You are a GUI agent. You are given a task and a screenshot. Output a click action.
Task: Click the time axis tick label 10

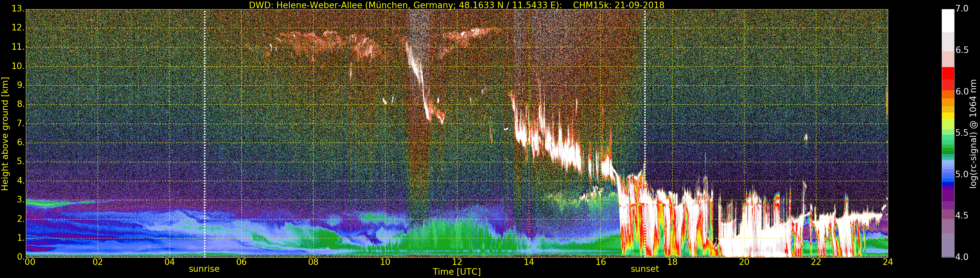[385, 262]
